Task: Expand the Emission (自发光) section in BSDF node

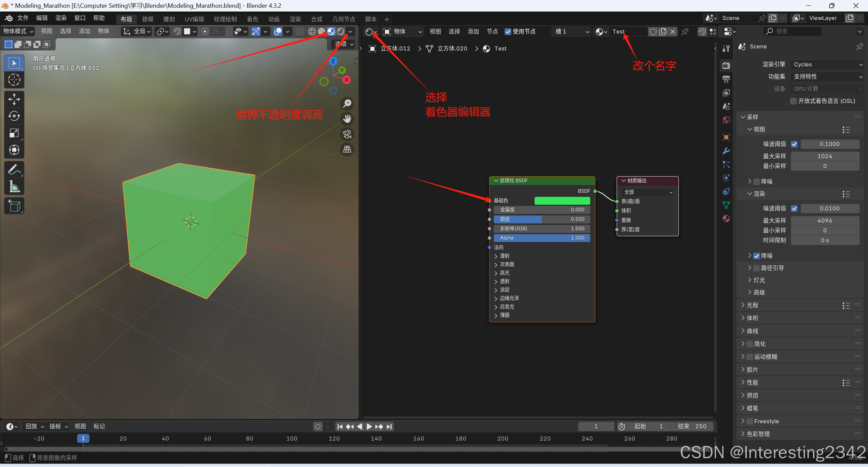Action: [x=507, y=307]
